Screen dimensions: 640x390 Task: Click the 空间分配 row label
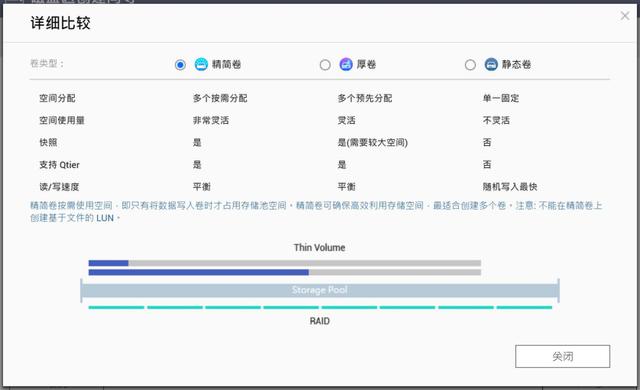coord(57,98)
